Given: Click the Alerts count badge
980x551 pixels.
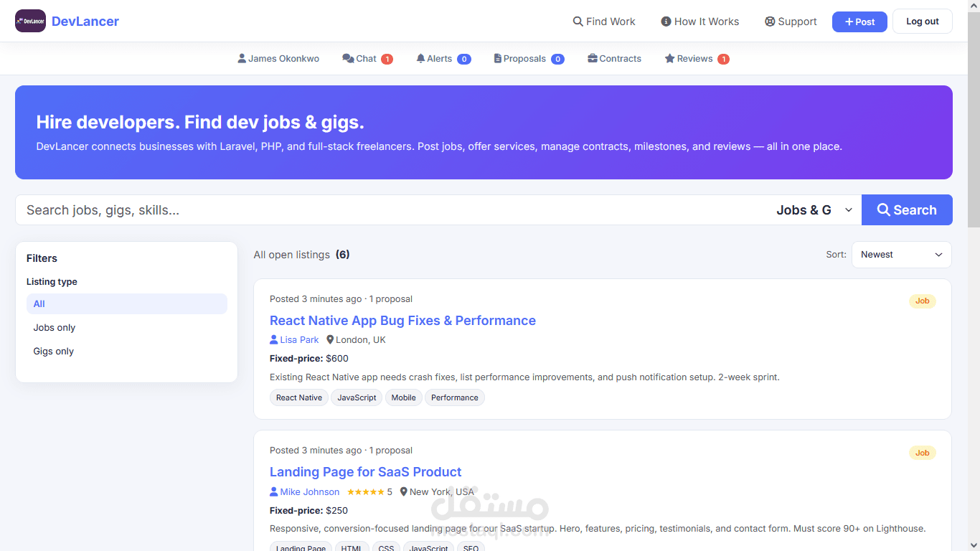Looking at the screenshot, I should click(463, 59).
